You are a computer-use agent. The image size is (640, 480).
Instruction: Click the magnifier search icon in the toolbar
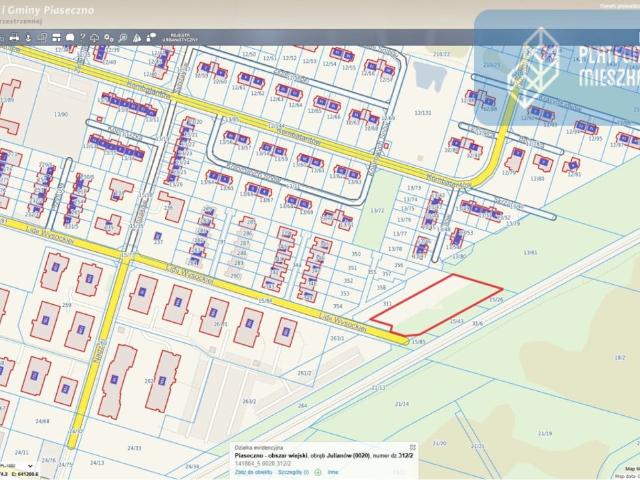[x=122, y=38]
